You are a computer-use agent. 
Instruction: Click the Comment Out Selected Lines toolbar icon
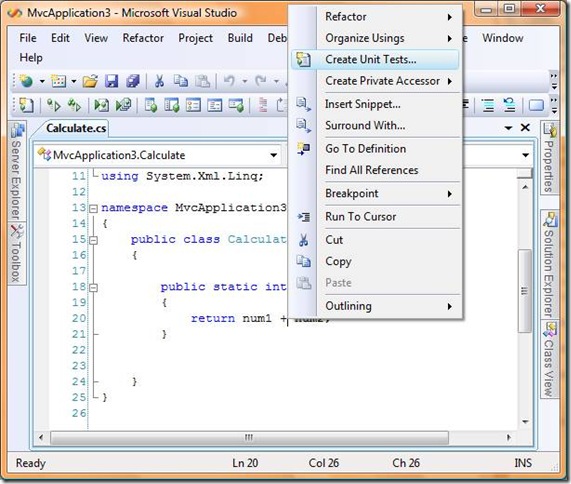click(488, 106)
